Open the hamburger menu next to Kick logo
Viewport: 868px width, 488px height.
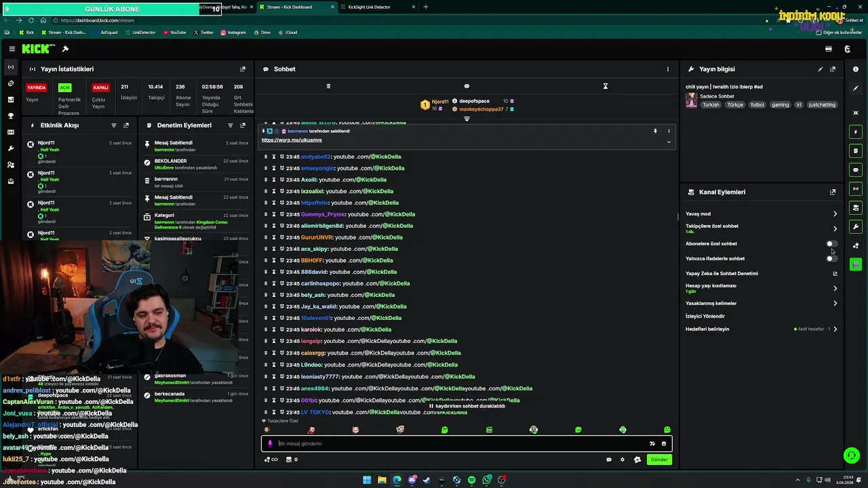12,49
